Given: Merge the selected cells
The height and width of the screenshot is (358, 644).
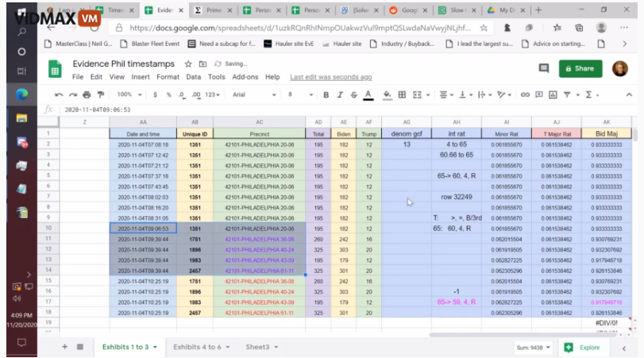Looking at the screenshot, I should pyautogui.click(x=417, y=94).
